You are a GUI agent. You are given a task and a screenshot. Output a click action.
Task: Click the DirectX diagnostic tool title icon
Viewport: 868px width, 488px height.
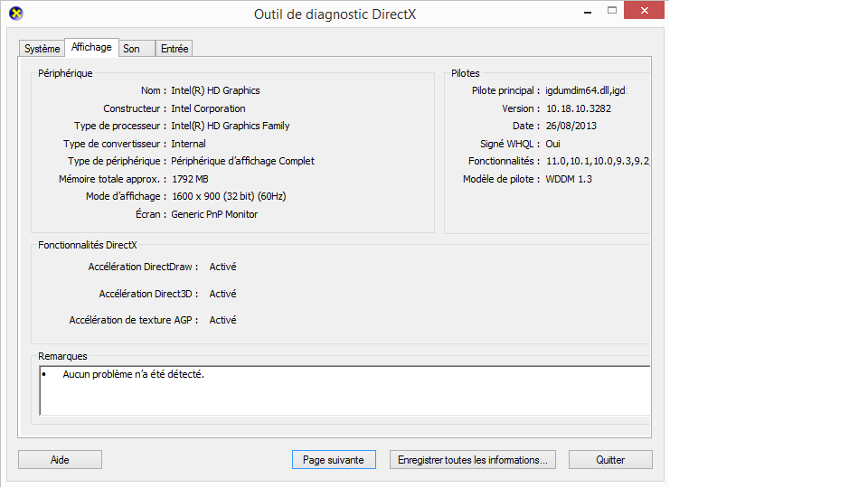[x=16, y=14]
